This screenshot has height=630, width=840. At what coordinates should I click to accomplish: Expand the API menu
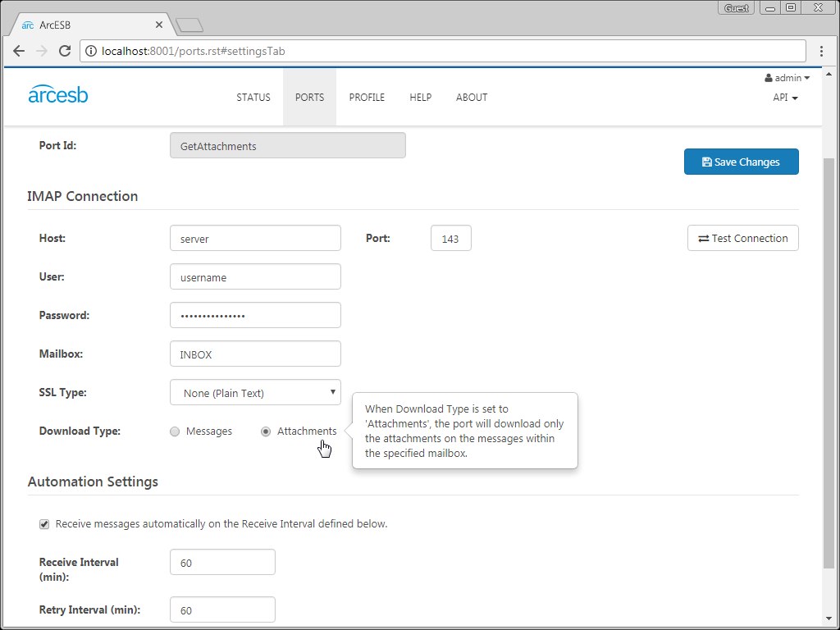(785, 97)
